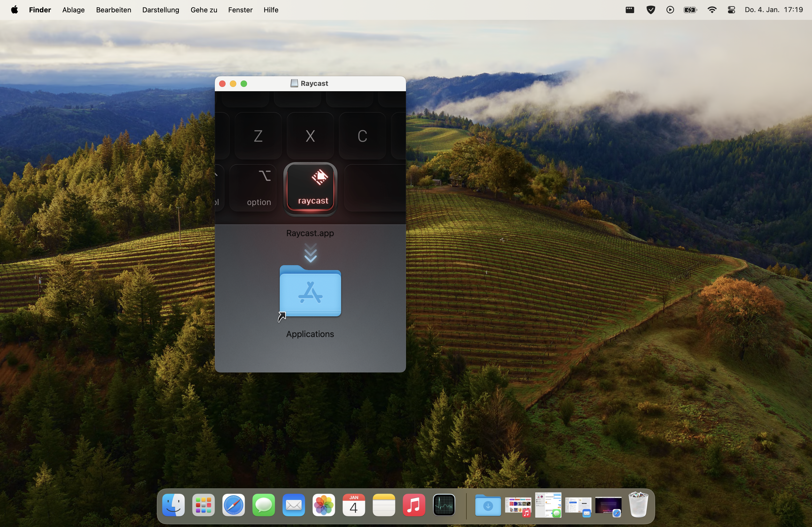Open the Fenster menu

[x=240, y=10]
